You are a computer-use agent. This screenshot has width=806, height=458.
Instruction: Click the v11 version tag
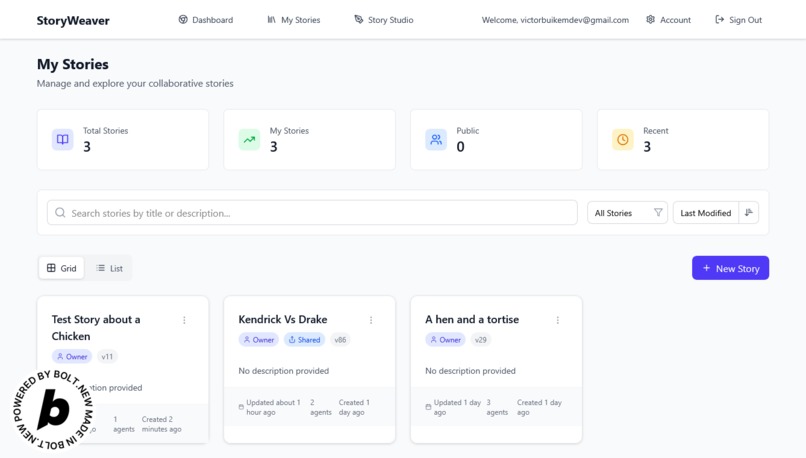[107, 357]
